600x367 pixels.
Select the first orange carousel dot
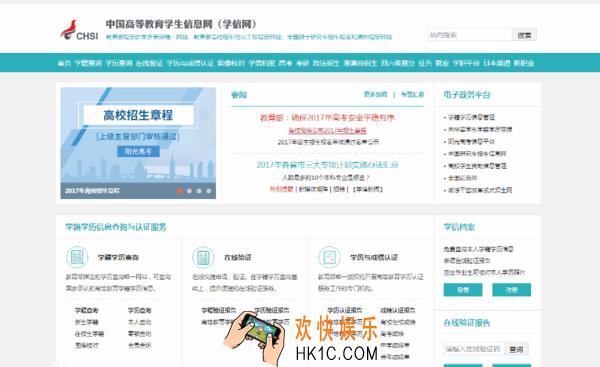[179, 190]
